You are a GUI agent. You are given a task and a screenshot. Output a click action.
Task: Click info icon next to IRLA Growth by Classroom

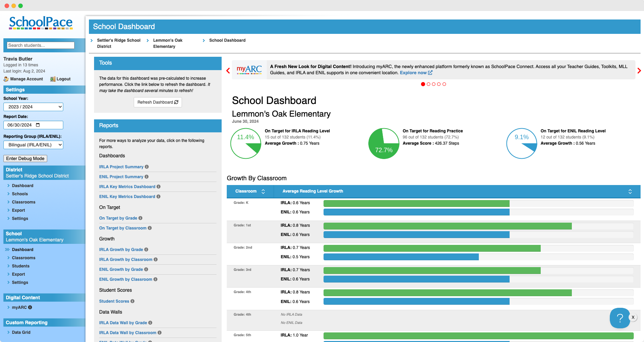(x=155, y=260)
